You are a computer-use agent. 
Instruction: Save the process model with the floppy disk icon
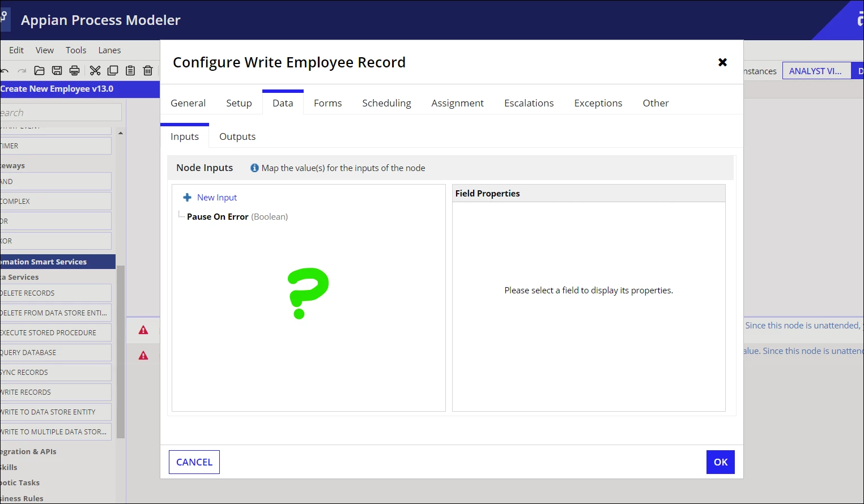click(x=57, y=71)
